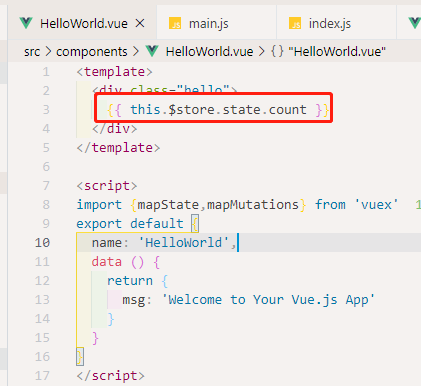Click the data function name
This screenshot has width=421, height=386.
click(107, 262)
